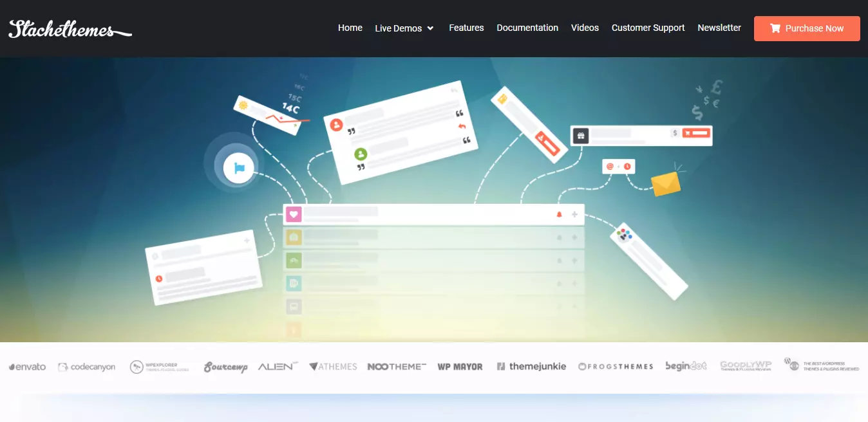The height and width of the screenshot is (422, 868).
Task: Click the begindot logo
Action: [x=686, y=366]
